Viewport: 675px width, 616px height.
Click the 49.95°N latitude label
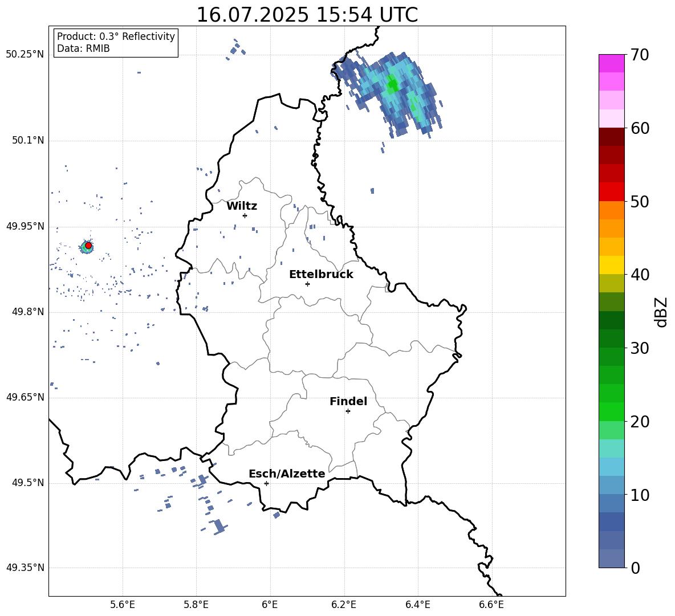pos(25,226)
